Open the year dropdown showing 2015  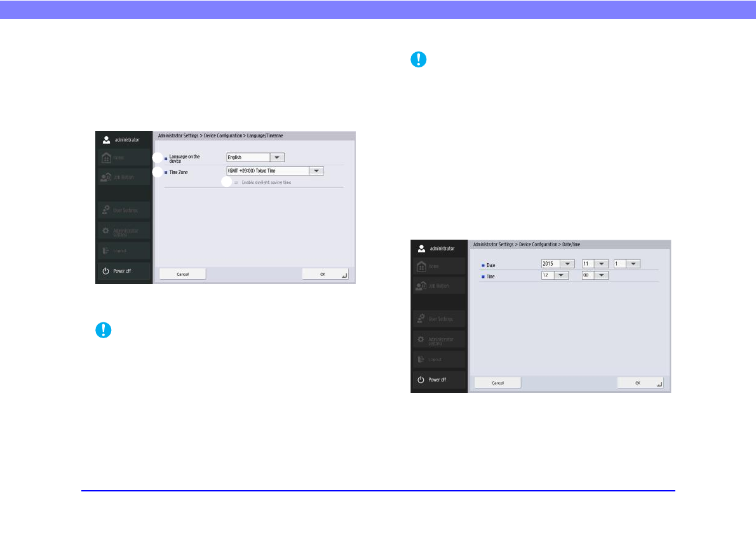(x=567, y=264)
